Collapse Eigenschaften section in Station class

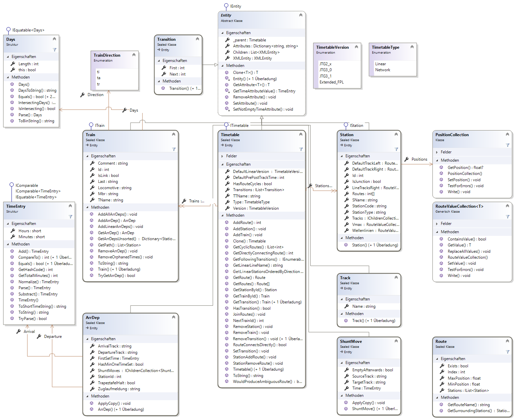(341, 156)
